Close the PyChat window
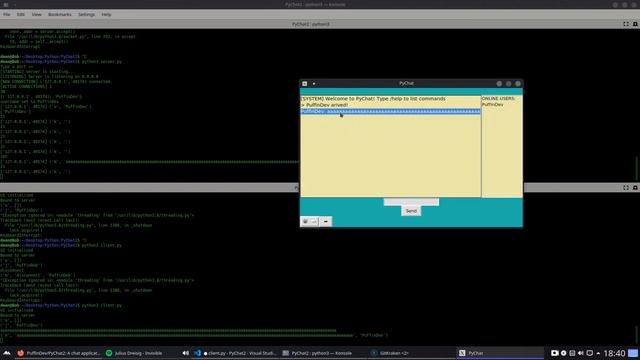This screenshot has height=360, width=640. [518, 84]
